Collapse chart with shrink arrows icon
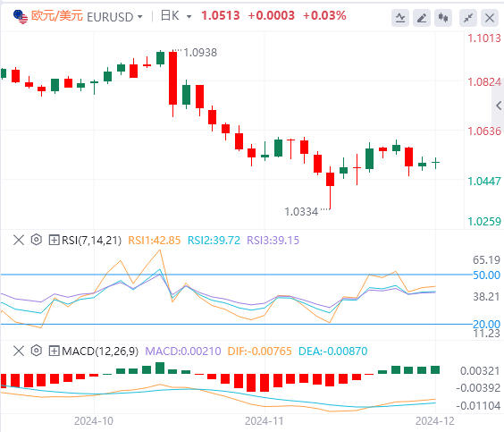Image resolution: width=504 pixels, height=432 pixels. (468, 17)
